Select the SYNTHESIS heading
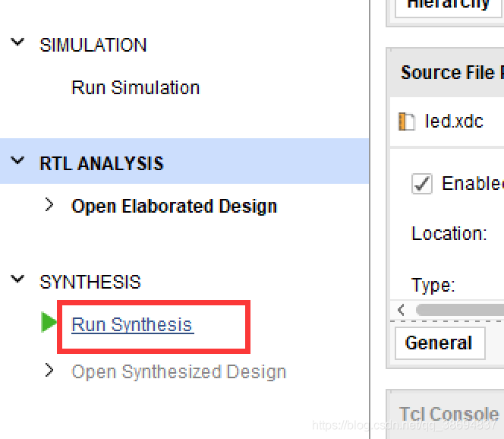 90,282
